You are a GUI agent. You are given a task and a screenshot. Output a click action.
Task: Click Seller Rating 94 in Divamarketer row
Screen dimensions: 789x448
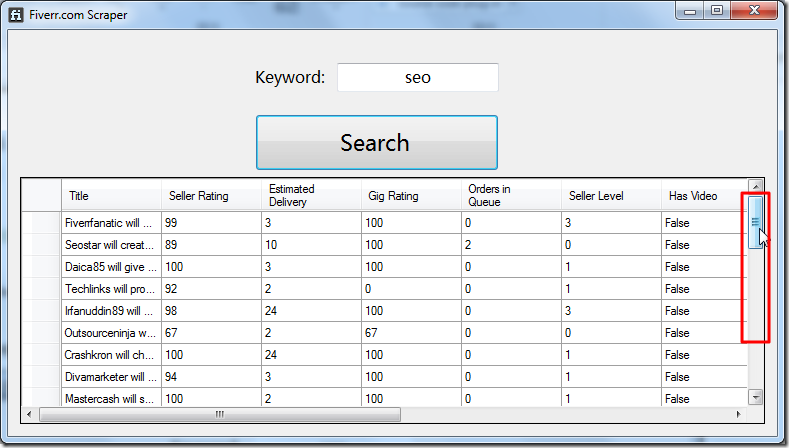tap(211, 377)
